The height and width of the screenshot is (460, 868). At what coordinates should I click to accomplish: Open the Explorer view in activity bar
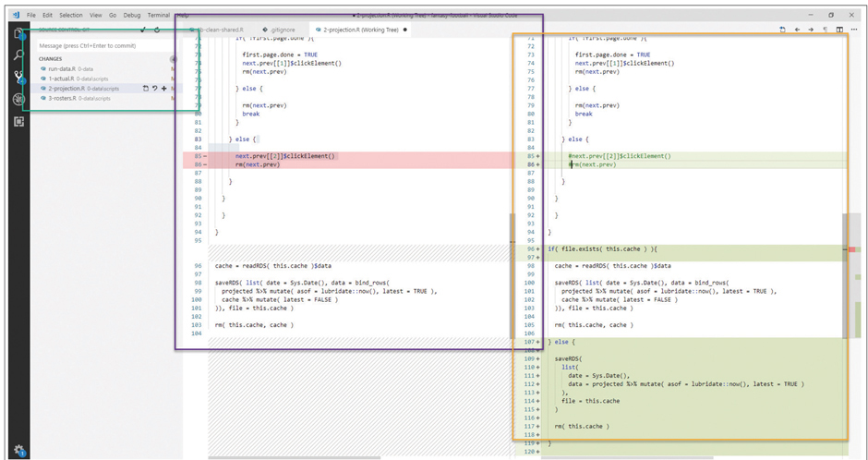click(18, 34)
